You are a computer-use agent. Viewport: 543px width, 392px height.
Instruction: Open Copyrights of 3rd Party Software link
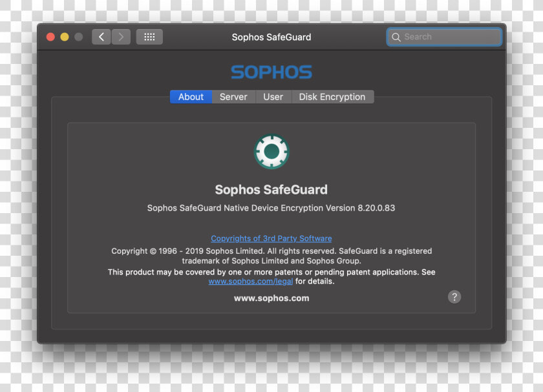coord(271,238)
